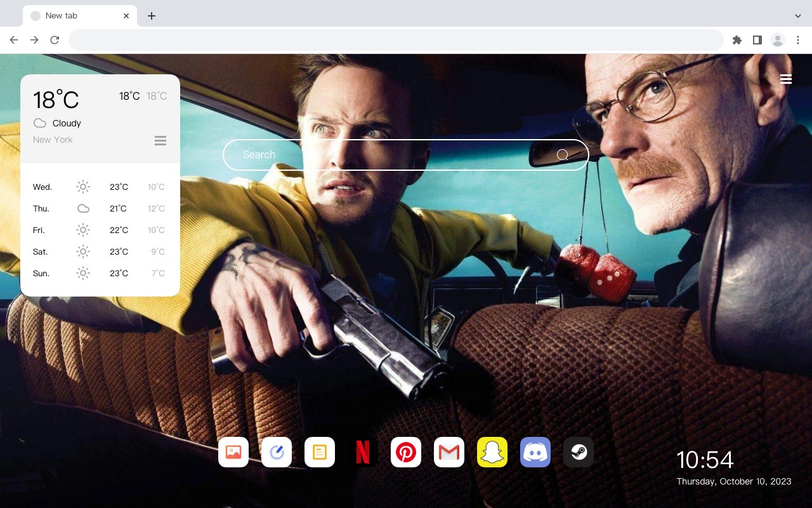Go forward in browser history
The width and height of the screenshot is (812, 508).
[x=34, y=40]
